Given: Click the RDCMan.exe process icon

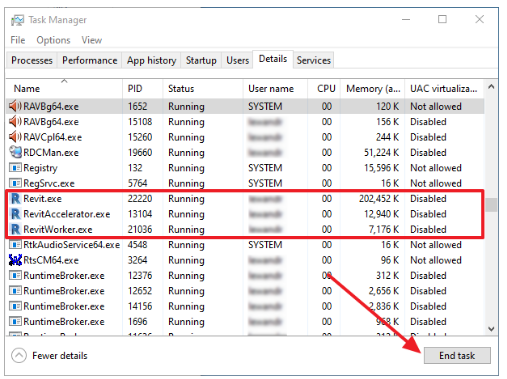Looking at the screenshot, I should coord(15,152).
